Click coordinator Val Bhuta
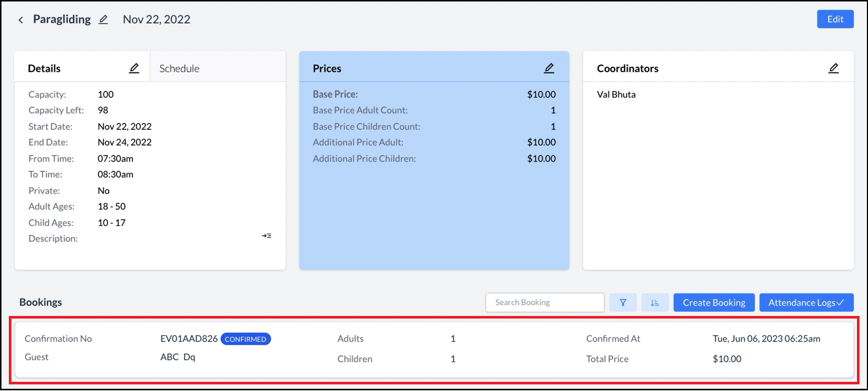Image resolution: width=868 pixels, height=391 pixels. coord(616,94)
